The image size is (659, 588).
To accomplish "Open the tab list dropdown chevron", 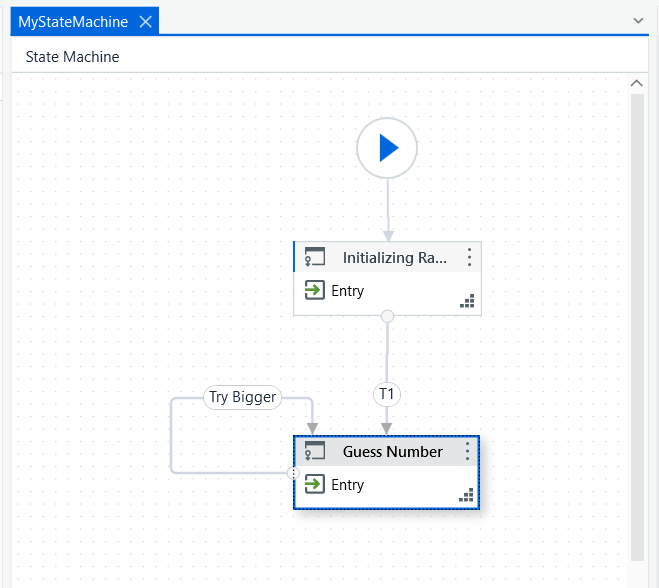I will tap(638, 21).
